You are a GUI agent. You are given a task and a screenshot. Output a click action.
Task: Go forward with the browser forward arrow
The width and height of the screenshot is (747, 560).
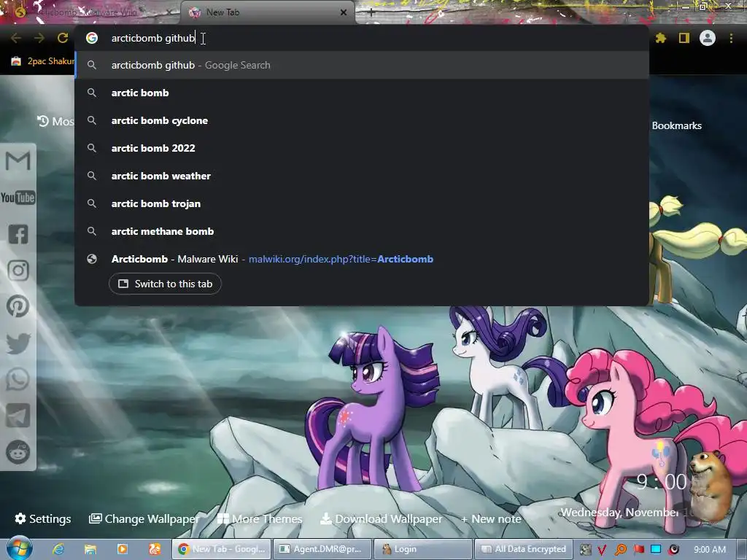[39, 38]
